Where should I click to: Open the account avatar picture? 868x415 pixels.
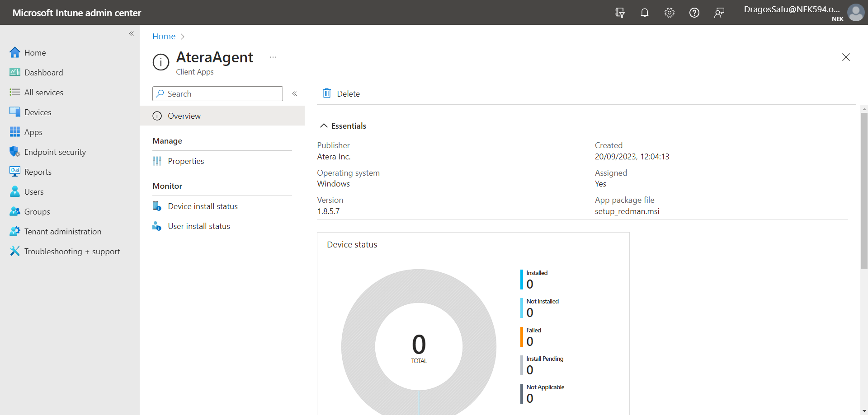[855, 13]
